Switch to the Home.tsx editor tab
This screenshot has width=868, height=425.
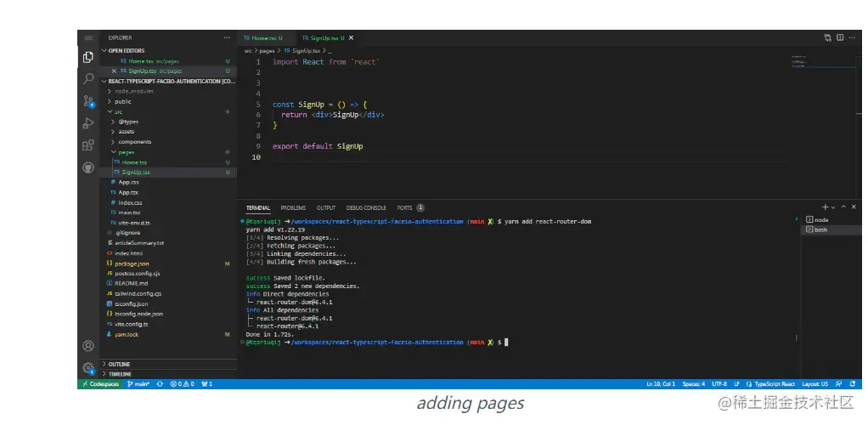pyautogui.click(x=265, y=37)
